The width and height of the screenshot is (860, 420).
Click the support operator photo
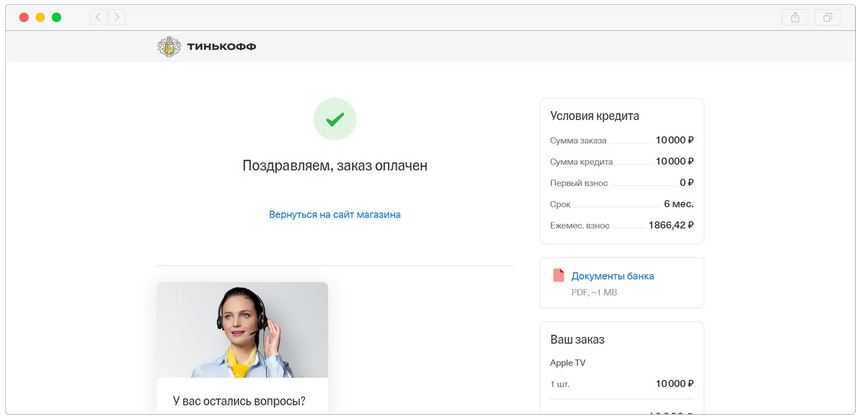pos(242,330)
